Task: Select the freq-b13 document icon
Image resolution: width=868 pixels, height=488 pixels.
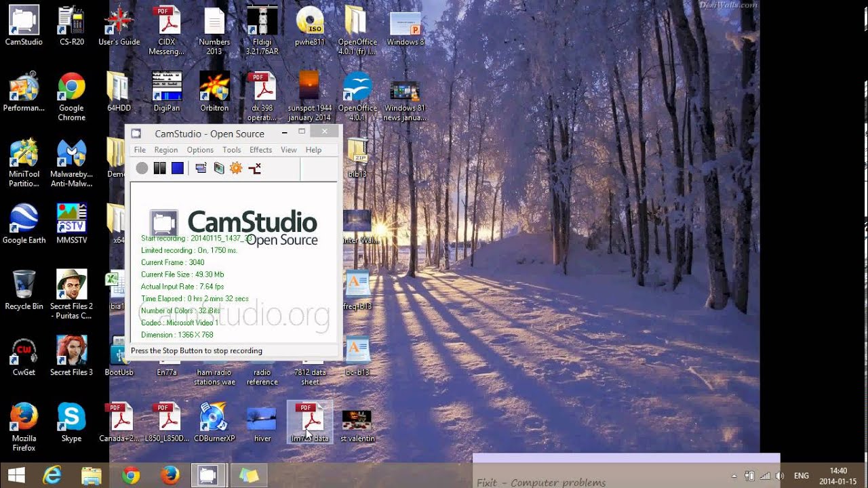Action: tap(357, 290)
